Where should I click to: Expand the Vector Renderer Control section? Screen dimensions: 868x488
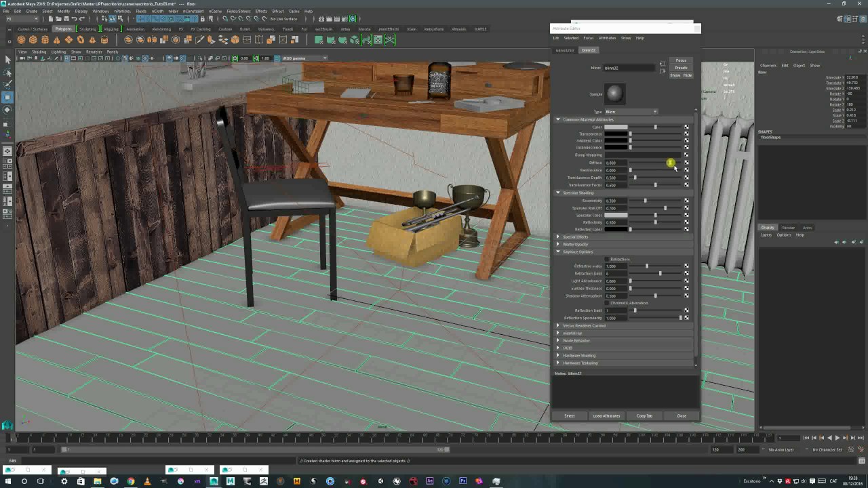(x=558, y=325)
